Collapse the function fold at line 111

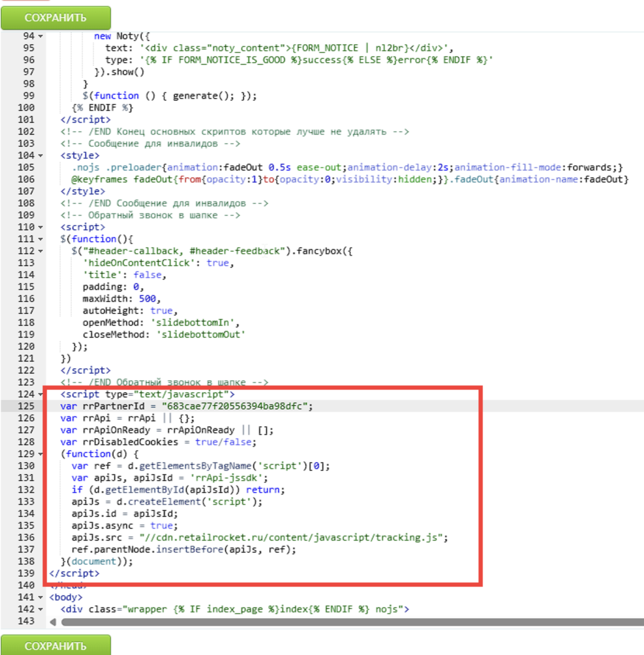(x=41, y=239)
